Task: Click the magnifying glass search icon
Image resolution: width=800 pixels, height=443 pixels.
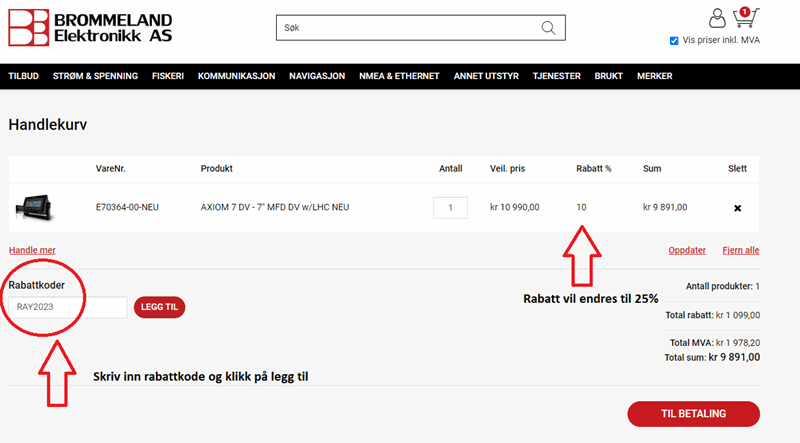Action: [548, 28]
